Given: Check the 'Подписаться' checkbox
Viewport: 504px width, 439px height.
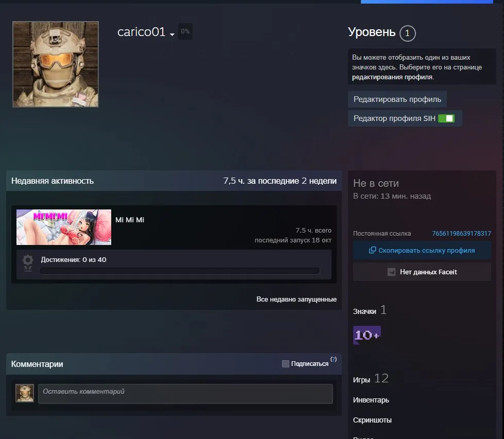Looking at the screenshot, I should 285,364.
